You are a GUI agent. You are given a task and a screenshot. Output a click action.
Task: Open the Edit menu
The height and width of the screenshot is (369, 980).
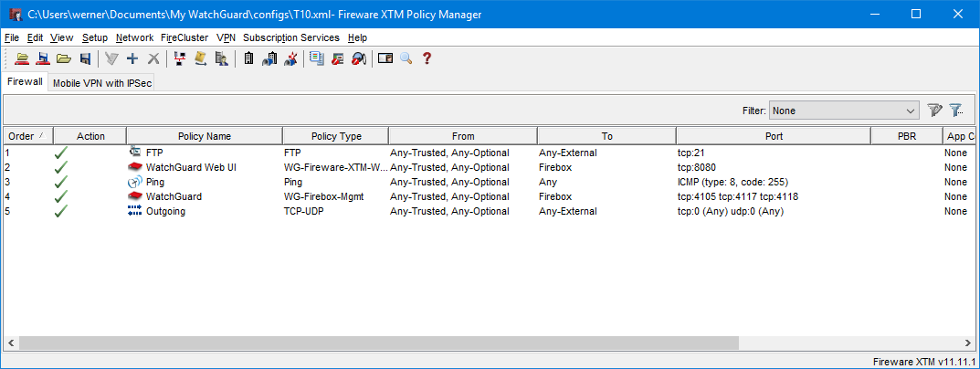tap(35, 37)
